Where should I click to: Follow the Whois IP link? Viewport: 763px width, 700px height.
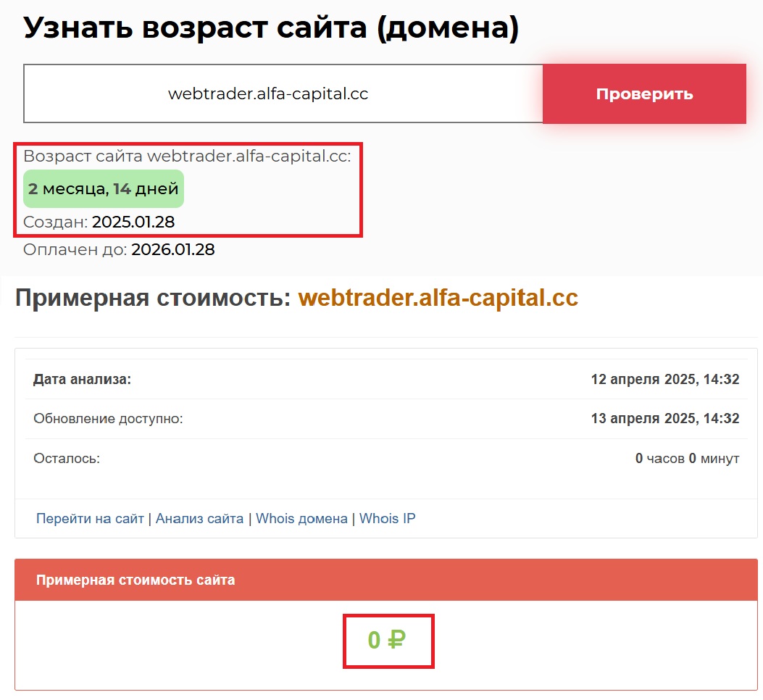387,519
